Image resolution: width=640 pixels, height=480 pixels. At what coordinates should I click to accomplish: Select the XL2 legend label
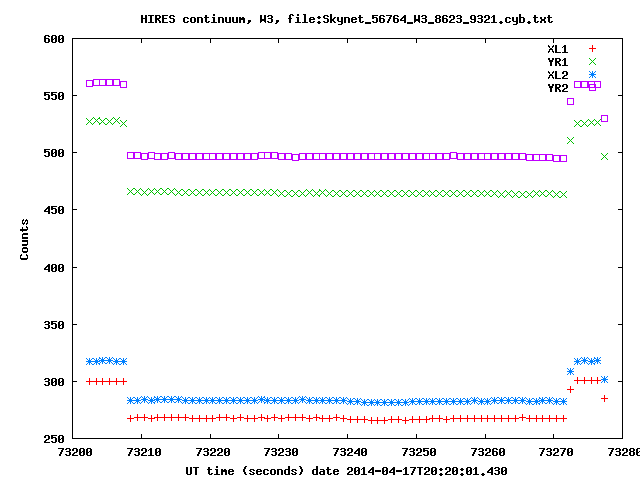(558, 75)
